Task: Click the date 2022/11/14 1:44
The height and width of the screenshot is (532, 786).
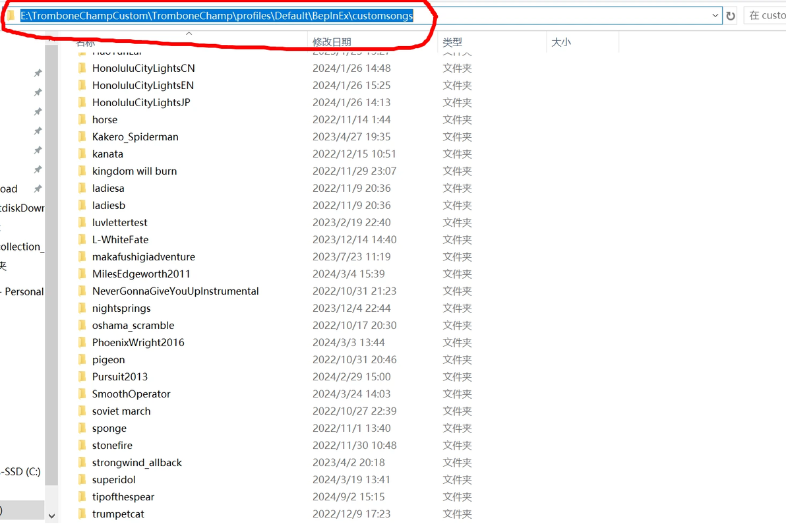Action: (351, 120)
